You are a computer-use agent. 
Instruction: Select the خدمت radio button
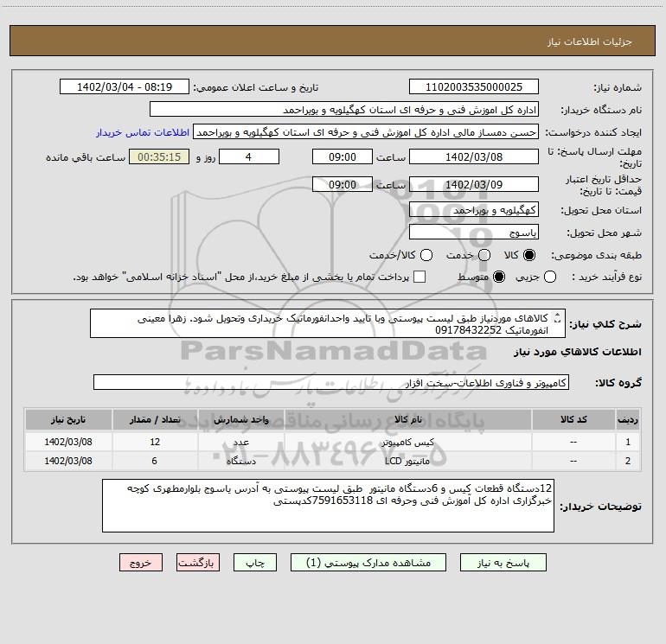click(484, 255)
